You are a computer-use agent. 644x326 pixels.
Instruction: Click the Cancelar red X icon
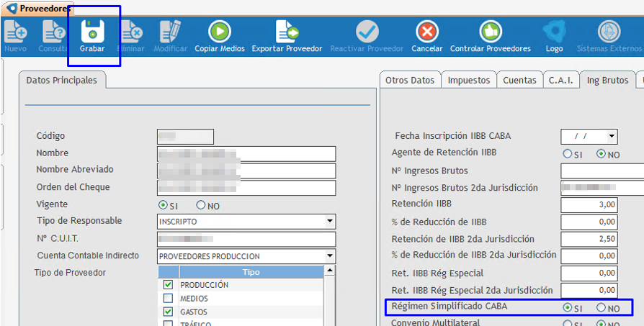(427, 32)
